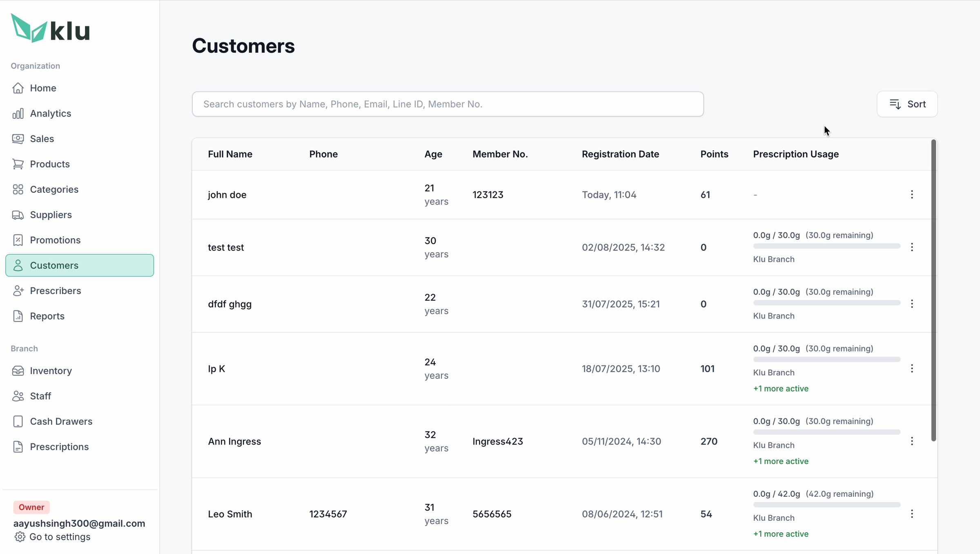Open the three-dot menu for Ip K
The width and height of the screenshot is (980, 554).
point(912,369)
